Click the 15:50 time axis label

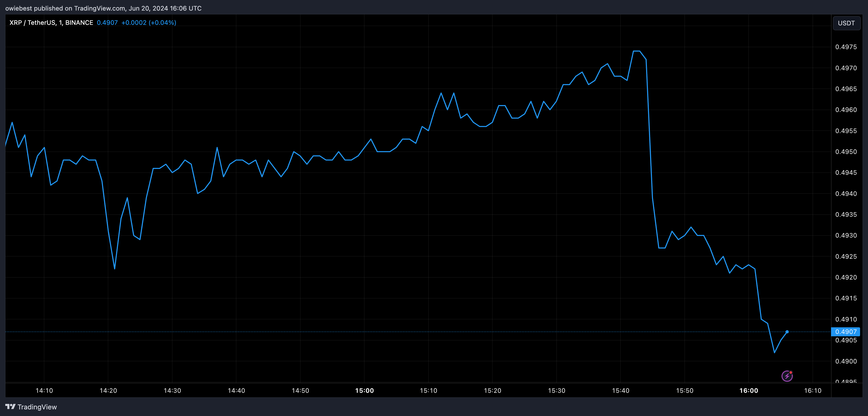(x=685, y=391)
